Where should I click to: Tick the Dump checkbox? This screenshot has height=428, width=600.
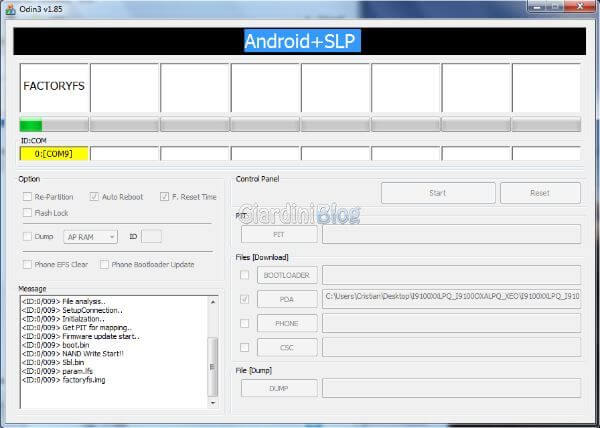pyautogui.click(x=27, y=236)
